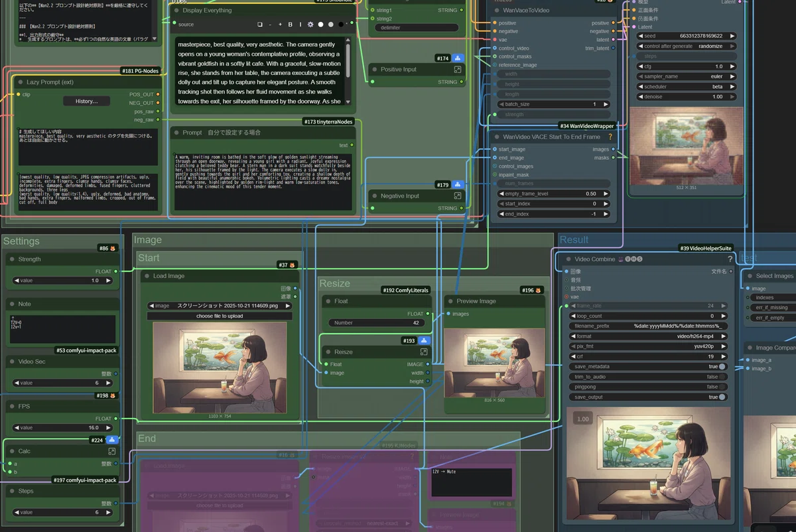Click the subgraph icon on Positive Input node
The image size is (796, 532).
tap(458, 70)
